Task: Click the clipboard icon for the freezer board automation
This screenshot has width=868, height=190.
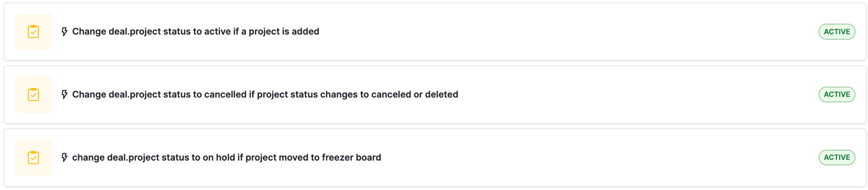Action: click(33, 157)
